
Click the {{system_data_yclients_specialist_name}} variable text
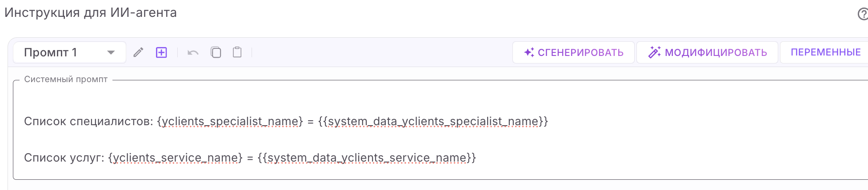click(433, 121)
